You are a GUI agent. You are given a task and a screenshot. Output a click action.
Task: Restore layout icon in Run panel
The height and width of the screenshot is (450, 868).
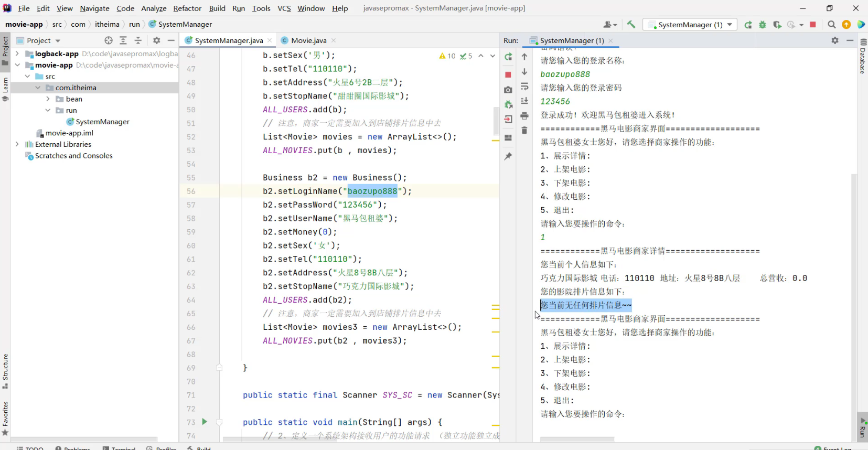508,137
